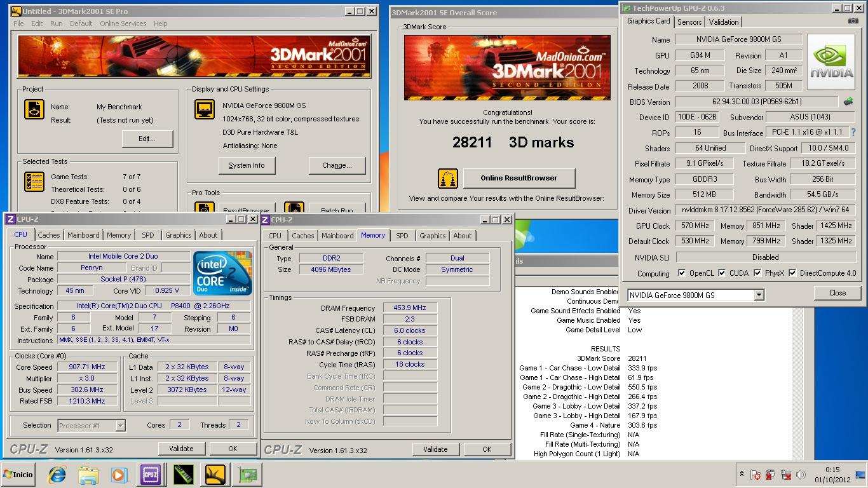The image size is (868, 488).
Task: Toggle the OpenCL checkbox
Action: pos(682,273)
